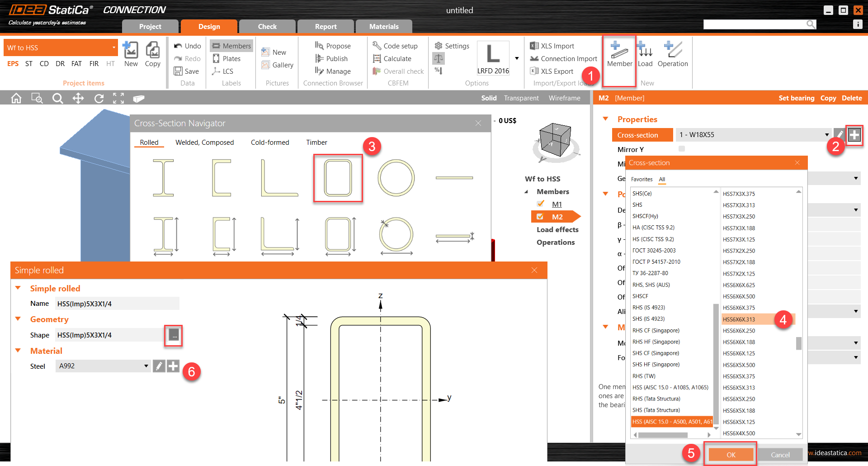Click Set bearing for member M2
868x466 pixels.
(x=796, y=98)
